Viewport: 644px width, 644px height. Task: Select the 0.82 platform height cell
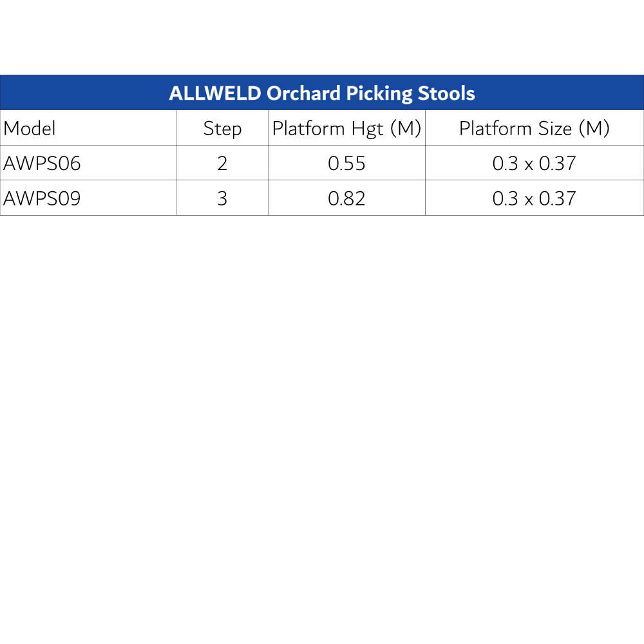click(x=346, y=198)
